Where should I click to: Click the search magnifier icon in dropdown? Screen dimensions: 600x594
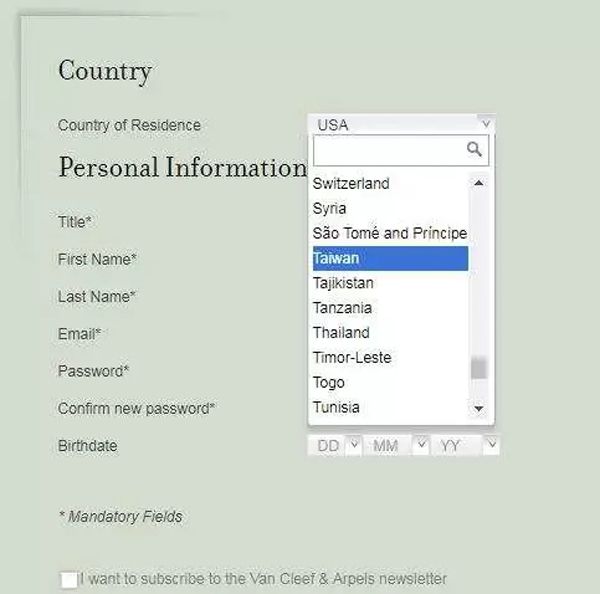(474, 150)
